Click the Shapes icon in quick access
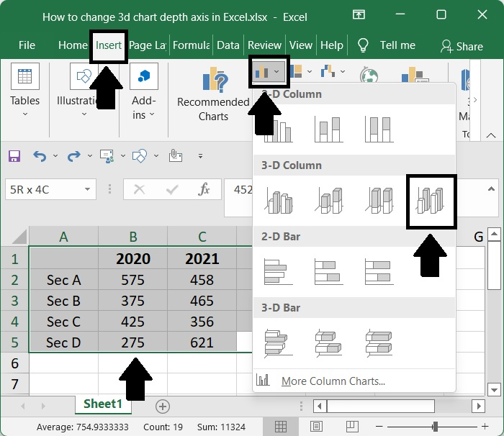The image size is (504, 436). point(140,156)
